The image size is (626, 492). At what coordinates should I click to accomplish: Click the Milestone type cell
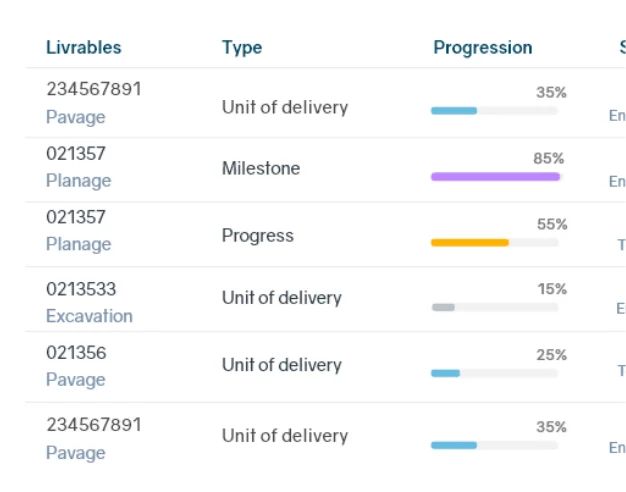point(260,168)
